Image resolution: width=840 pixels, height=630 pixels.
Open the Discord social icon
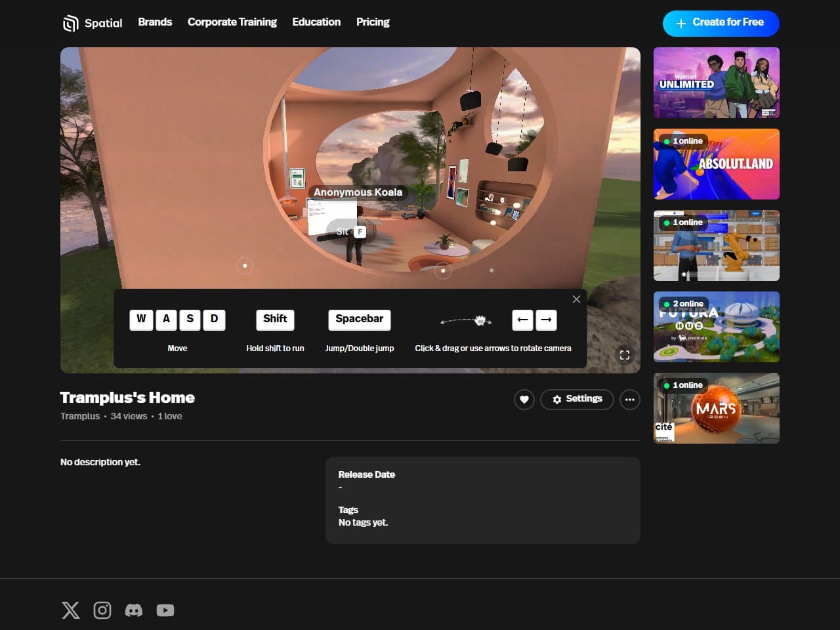134,610
